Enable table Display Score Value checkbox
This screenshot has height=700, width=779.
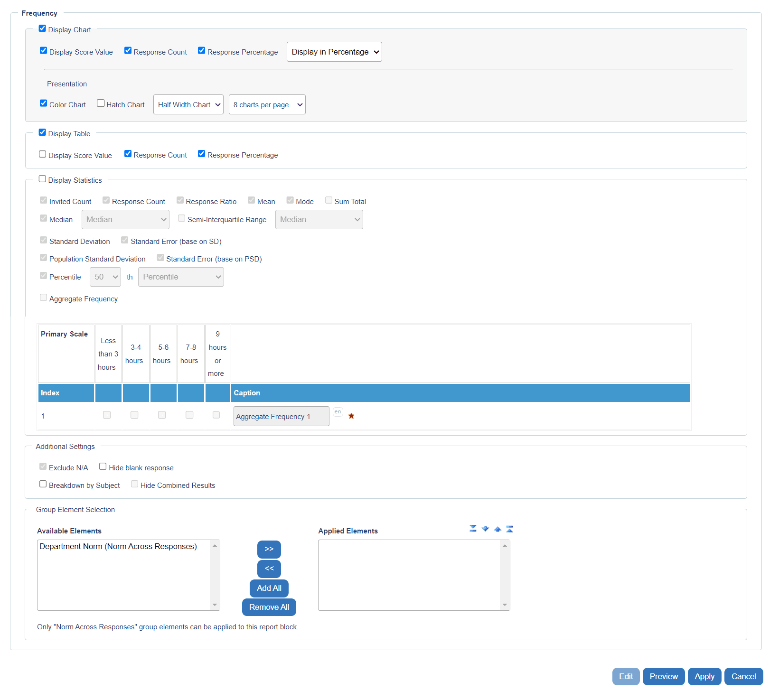click(43, 154)
